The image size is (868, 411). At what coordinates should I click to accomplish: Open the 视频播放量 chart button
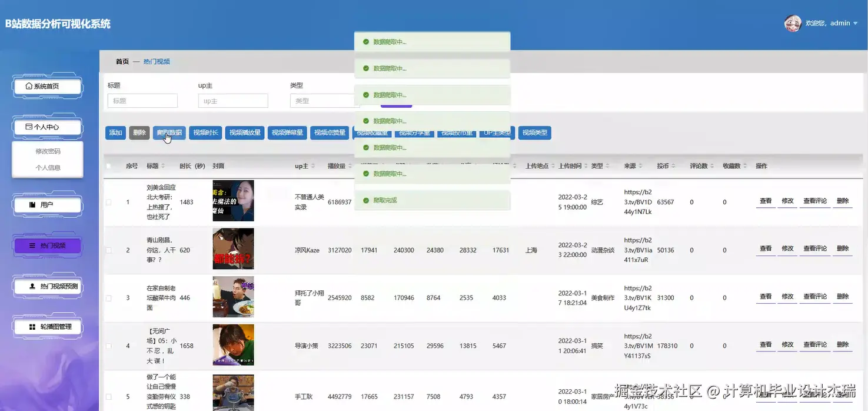coord(245,133)
